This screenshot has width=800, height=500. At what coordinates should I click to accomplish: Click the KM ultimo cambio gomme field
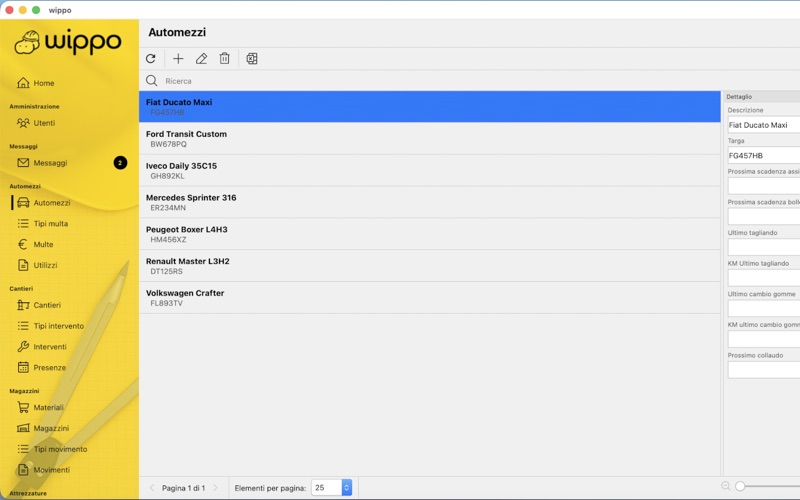coord(764,339)
